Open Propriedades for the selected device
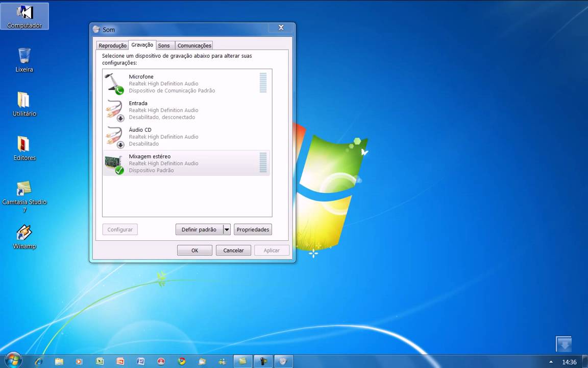This screenshot has width=588, height=368. click(x=253, y=229)
